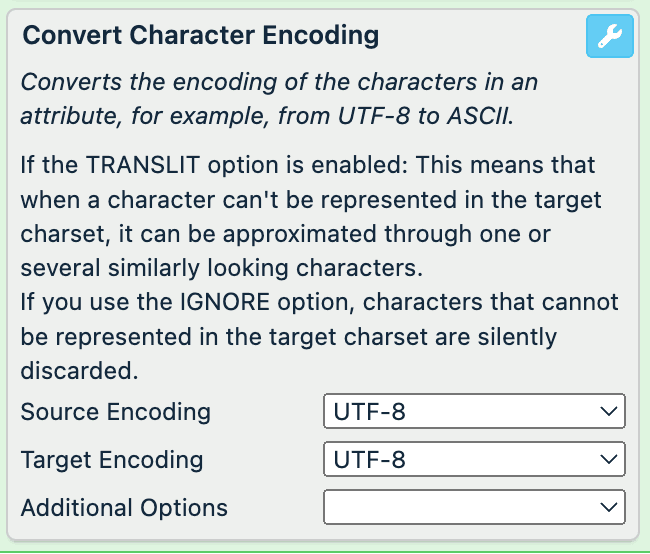Screen dimensions: 650x554
Task: Click the "Additional Options" label
Action: pyautogui.click(x=124, y=508)
